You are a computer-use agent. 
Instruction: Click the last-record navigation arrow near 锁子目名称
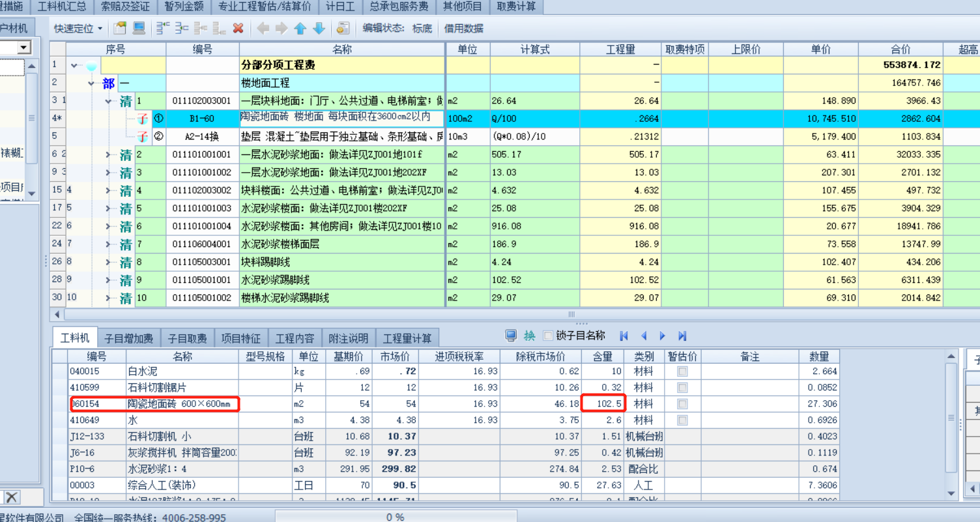pos(682,335)
